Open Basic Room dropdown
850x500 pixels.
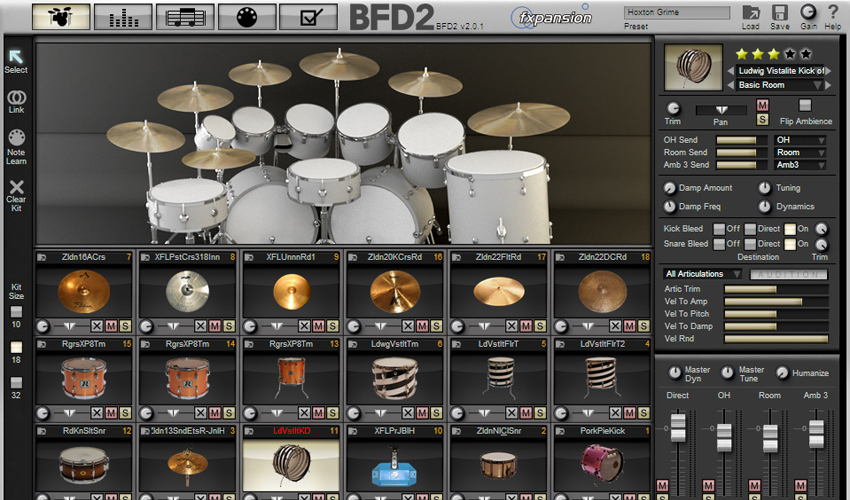point(779,85)
